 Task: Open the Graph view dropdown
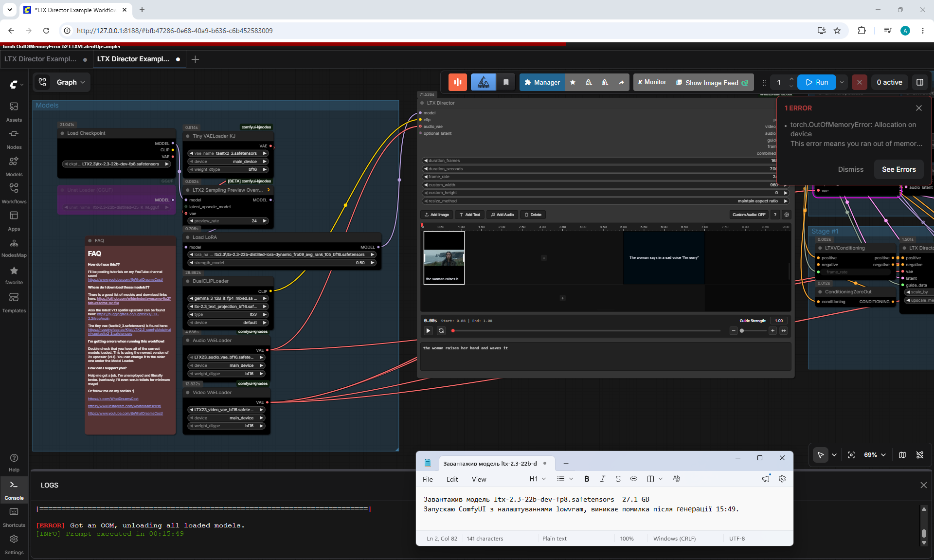[71, 82]
